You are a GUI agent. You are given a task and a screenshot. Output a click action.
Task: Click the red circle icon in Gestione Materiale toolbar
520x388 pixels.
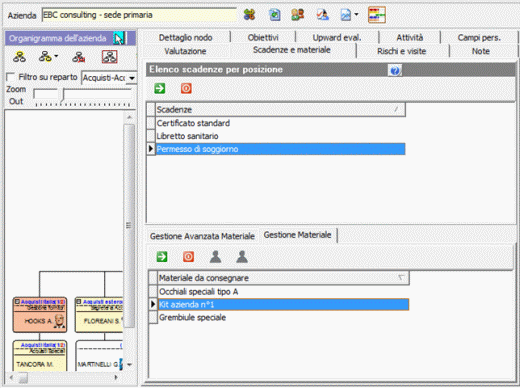[x=188, y=257]
